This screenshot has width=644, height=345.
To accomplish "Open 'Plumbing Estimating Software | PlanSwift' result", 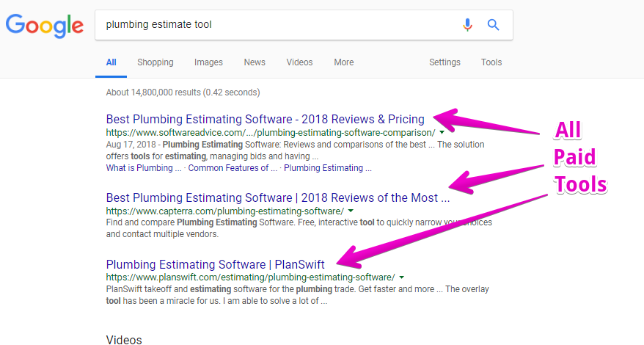I will (x=215, y=264).
